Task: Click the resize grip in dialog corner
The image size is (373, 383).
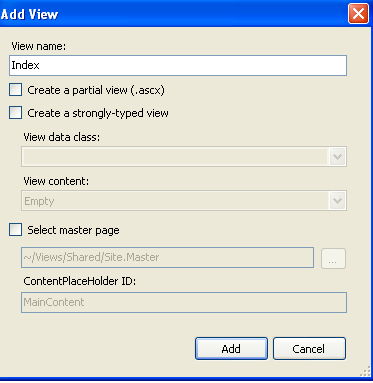Action: point(366,371)
